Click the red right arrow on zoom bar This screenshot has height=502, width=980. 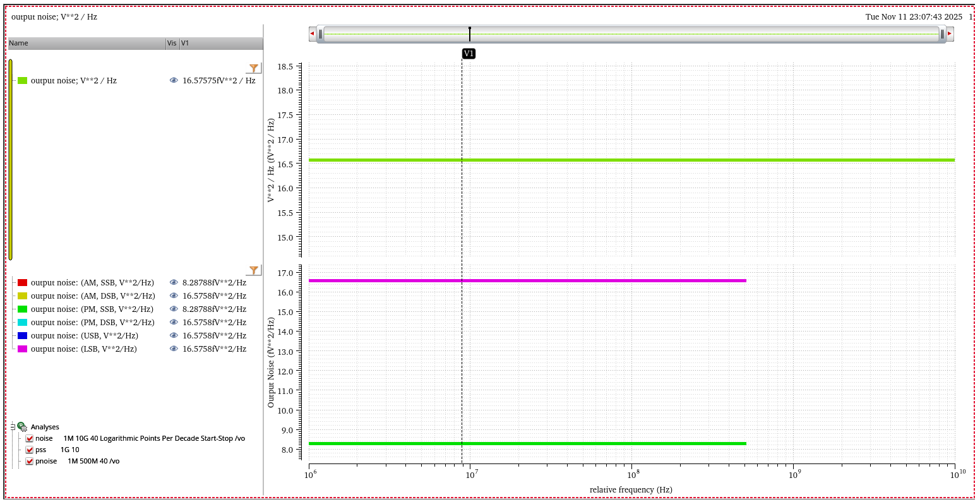click(x=950, y=34)
